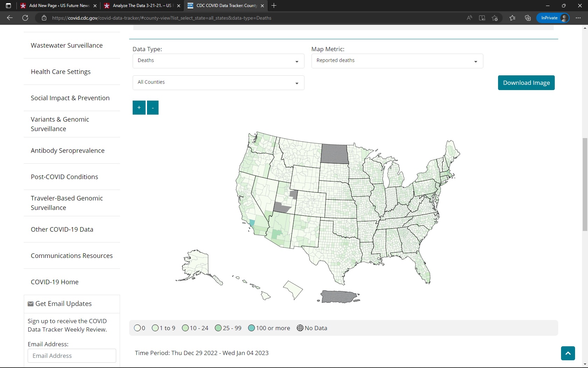Expand the 'All Counties' dropdown
Viewport: 588px width, 368px height.
[x=218, y=83]
